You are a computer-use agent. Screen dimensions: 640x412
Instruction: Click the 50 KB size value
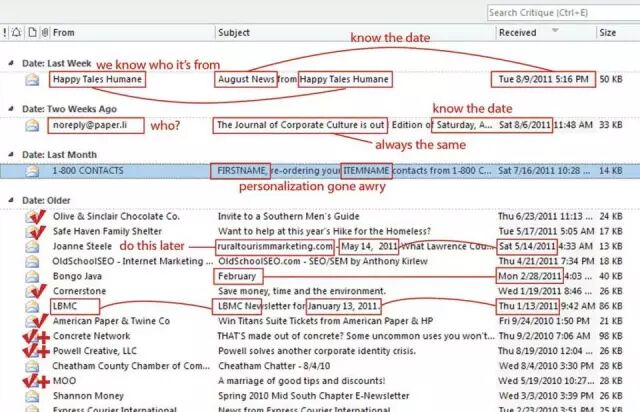point(611,79)
